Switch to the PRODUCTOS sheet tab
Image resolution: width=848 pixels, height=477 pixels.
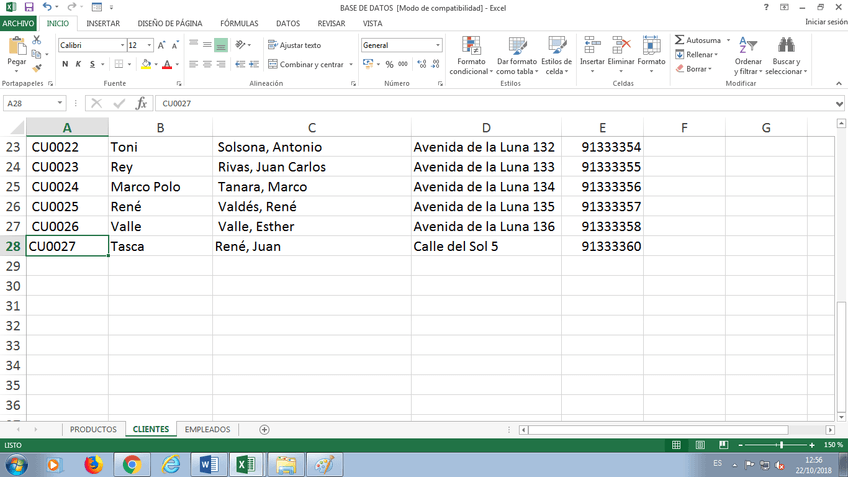93,429
